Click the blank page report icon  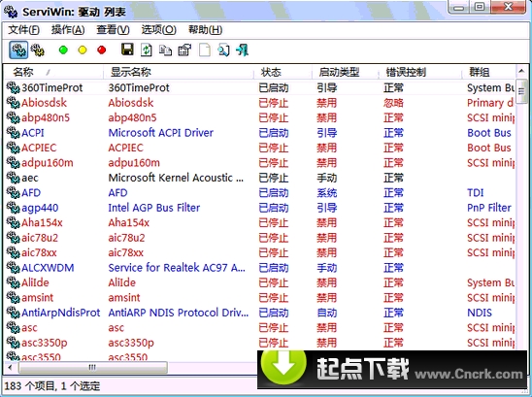[204, 50]
